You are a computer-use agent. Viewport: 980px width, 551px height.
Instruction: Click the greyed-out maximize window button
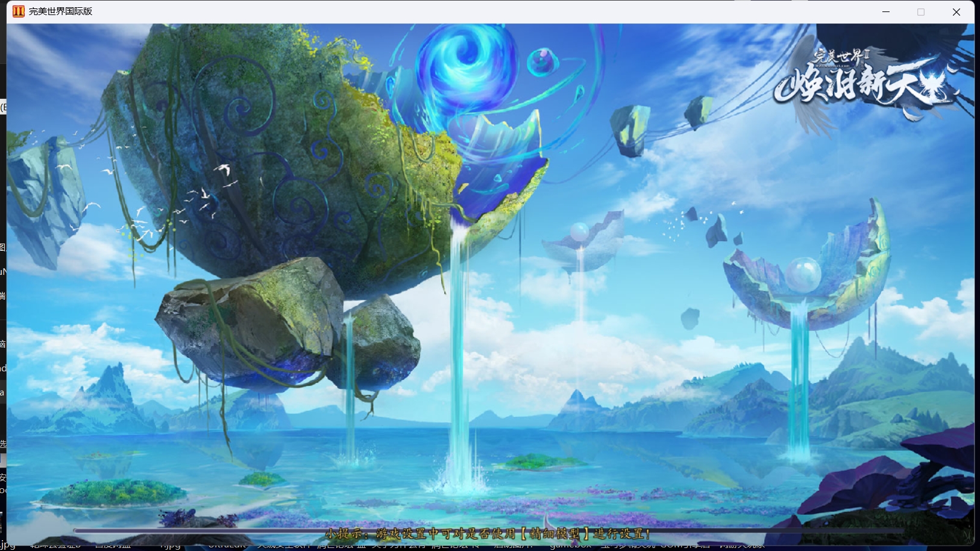coord(921,11)
